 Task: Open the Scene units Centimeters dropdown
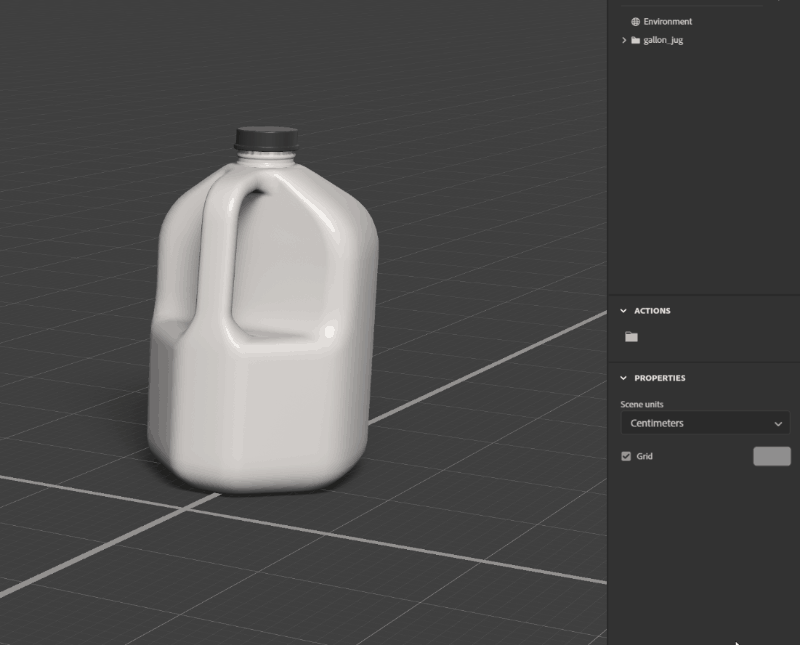(705, 423)
